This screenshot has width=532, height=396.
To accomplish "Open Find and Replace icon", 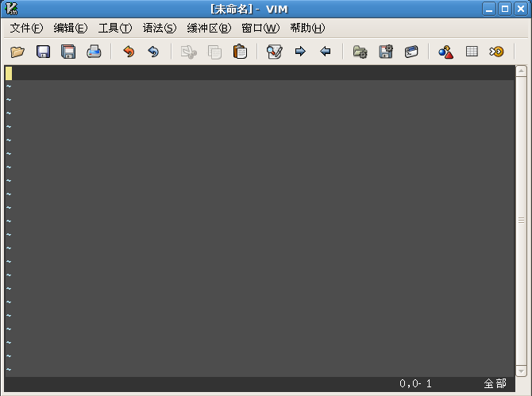I will point(275,52).
